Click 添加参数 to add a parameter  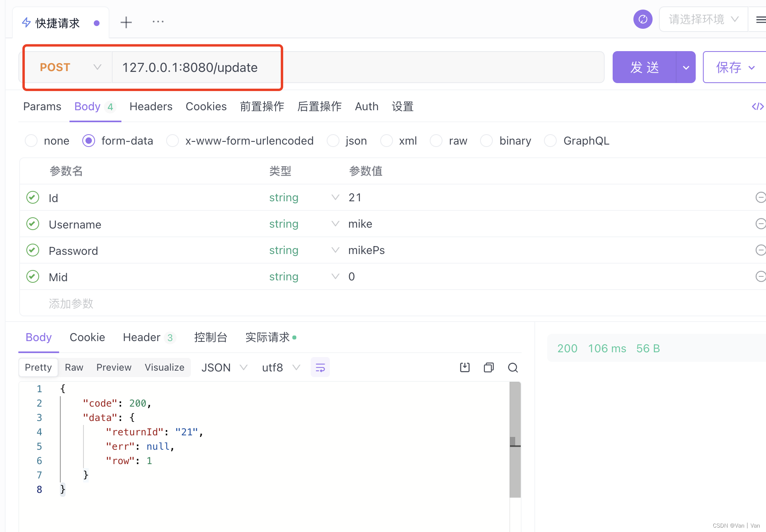click(71, 304)
